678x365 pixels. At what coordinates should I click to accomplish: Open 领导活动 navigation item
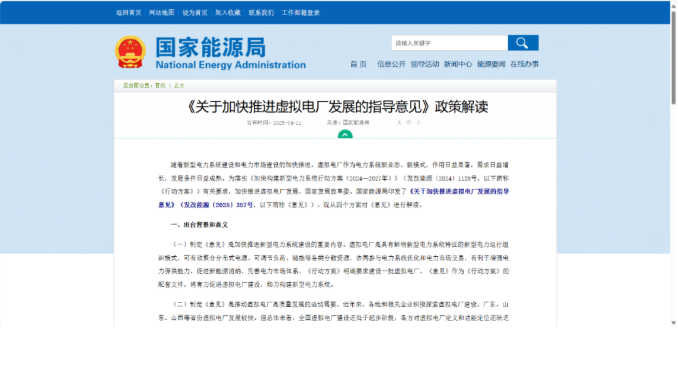(x=425, y=64)
